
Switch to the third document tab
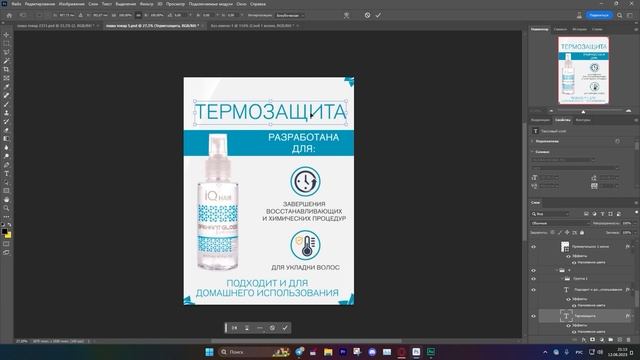coord(253,26)
